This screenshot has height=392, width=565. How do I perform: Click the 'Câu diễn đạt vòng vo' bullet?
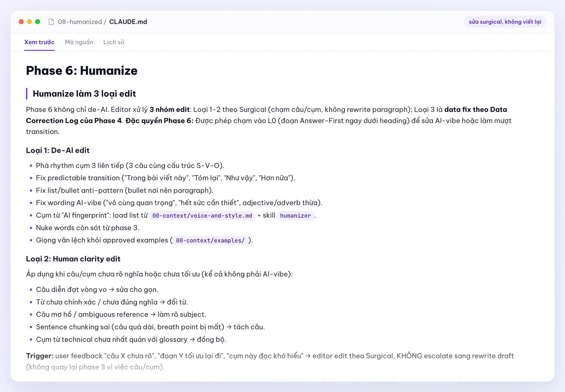pyautogui.click(x=97, y=289)
